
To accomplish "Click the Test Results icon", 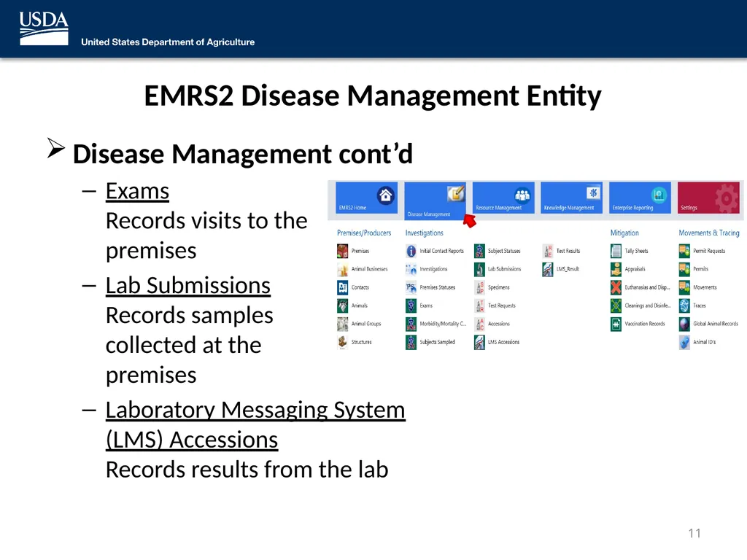I will pyautogui.click(x=548, y=251).
